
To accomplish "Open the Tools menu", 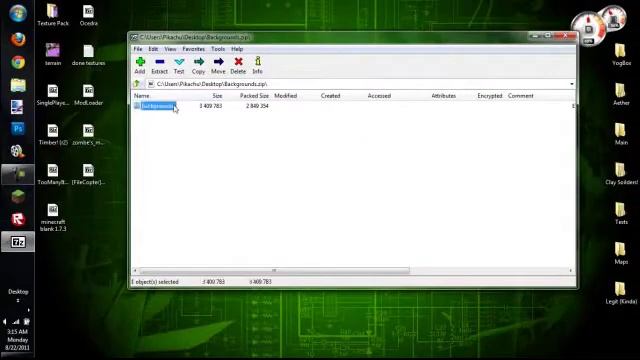I will pyautogui.click(x=218, y=49).
